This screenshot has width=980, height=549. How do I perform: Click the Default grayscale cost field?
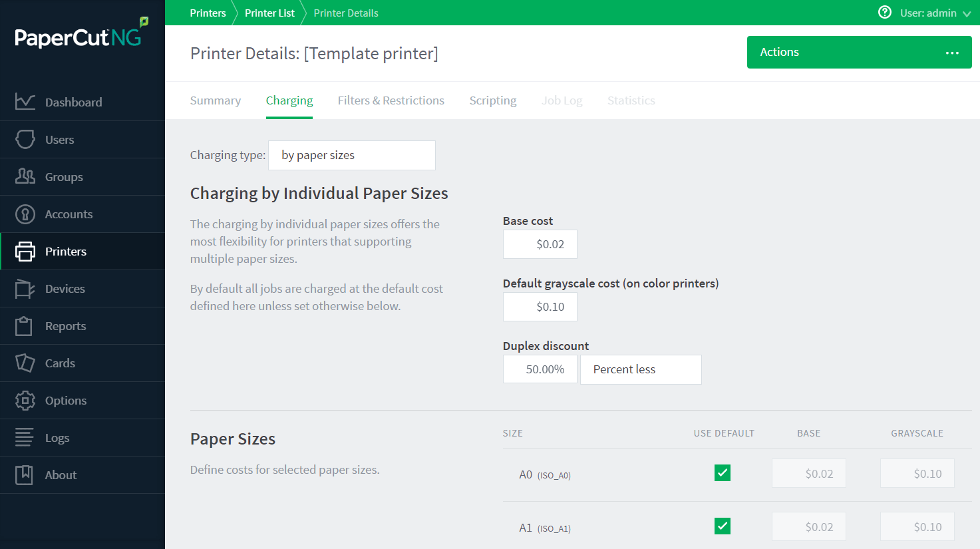click(x=540, y=307)
